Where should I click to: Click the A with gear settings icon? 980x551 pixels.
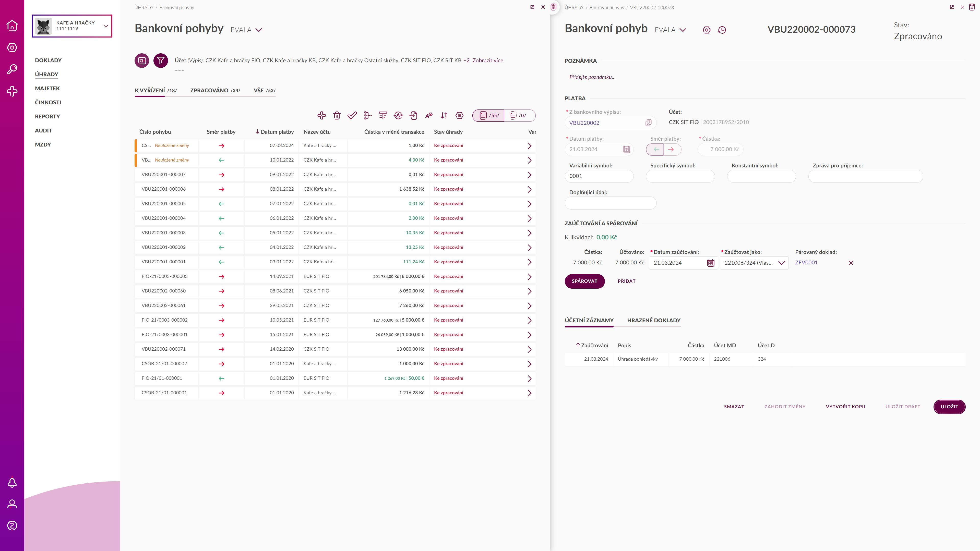tap(429, 115)
